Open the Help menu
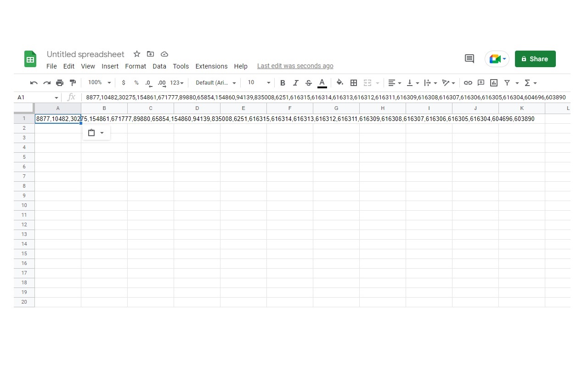The image size is (588, 368). (241, 66)
